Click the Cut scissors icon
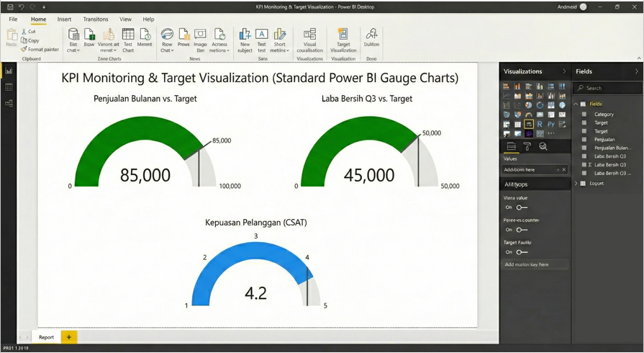Image resolution: width=644 pixels, height=353 pixels. (x=24, y=32)
